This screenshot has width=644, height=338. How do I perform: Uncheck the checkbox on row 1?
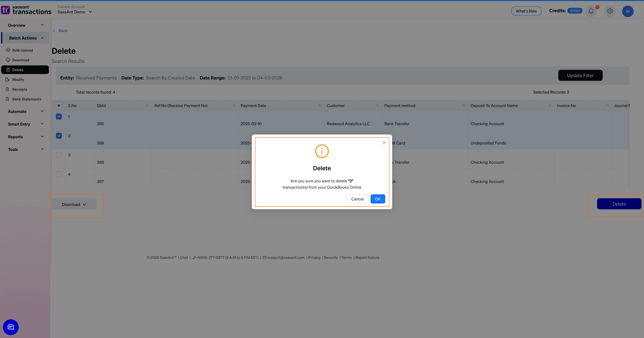59,116
